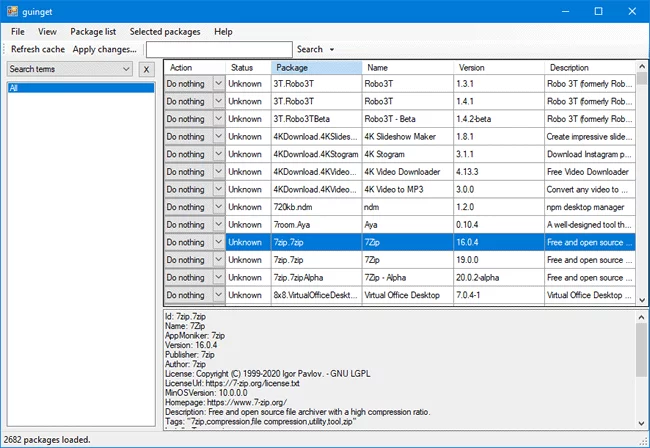This screenshot has height=448, width=650.
Task: Minimize the guinget window
Action: [565, 11]
